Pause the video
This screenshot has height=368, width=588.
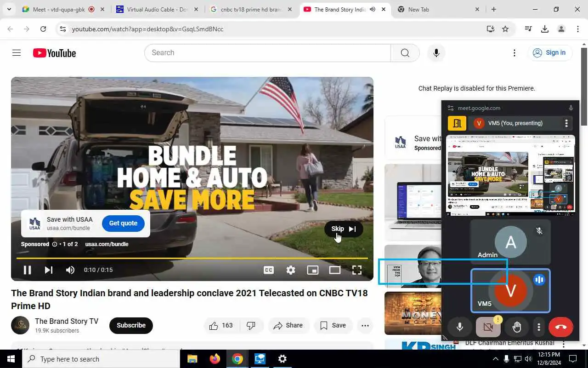click(27, 270)
